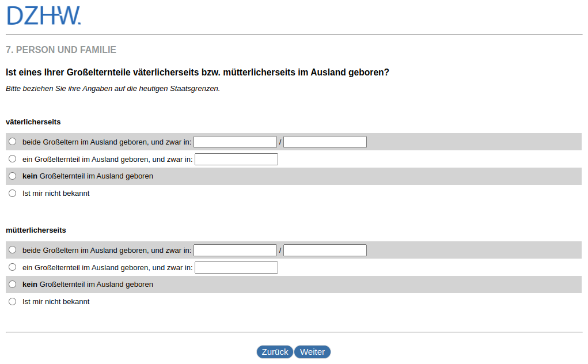The height and width of the screenshot is (364, 588).
Task: Click the first country field for maternal grandparents
Action: pos(235,249)
